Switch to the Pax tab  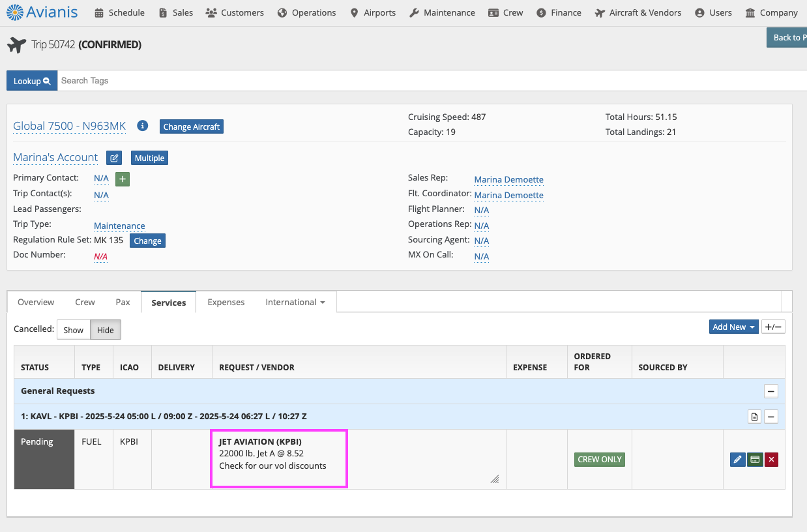(123, 302)
